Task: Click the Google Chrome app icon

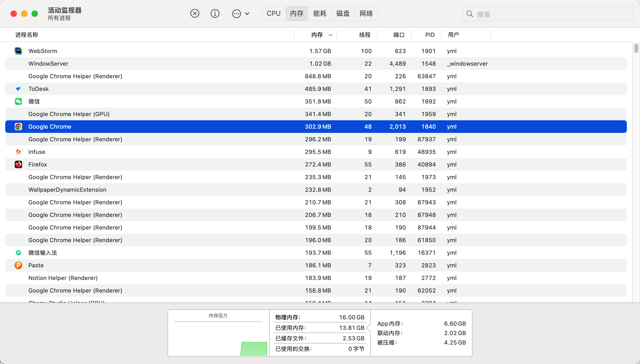Action: click(18, 127)
